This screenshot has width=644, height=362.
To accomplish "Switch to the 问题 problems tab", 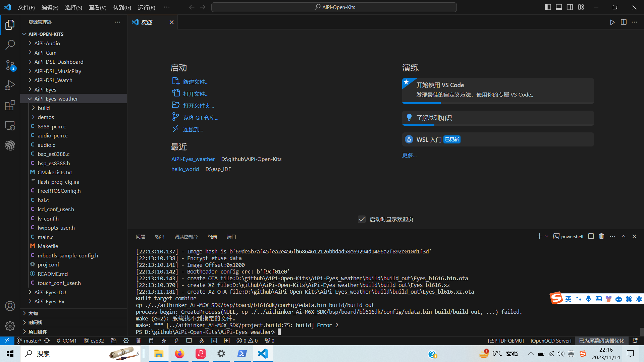I will click(141, 237).
